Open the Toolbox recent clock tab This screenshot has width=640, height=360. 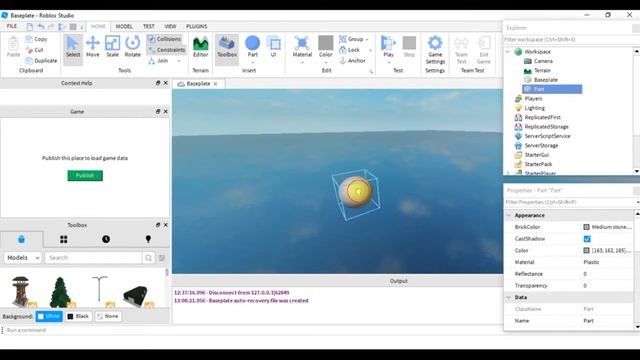point(106,239)
